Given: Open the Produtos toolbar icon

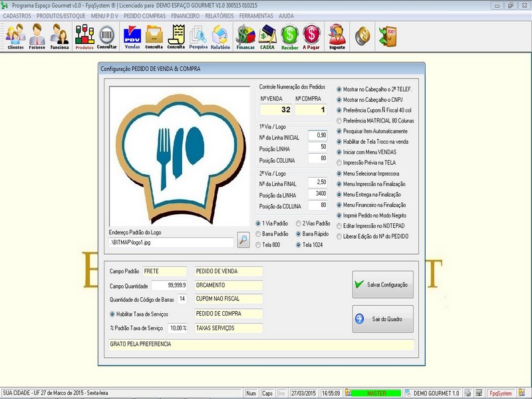Looking at the screenshot, I should coord(84,37).
